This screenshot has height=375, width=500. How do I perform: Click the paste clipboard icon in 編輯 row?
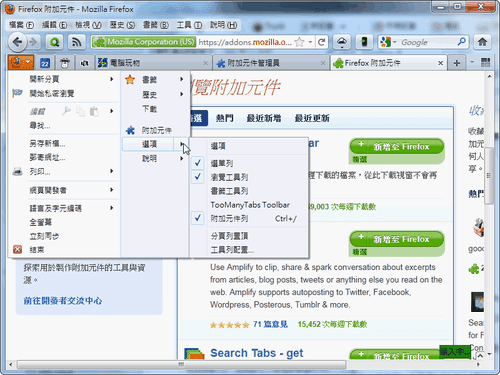(94, 111)
